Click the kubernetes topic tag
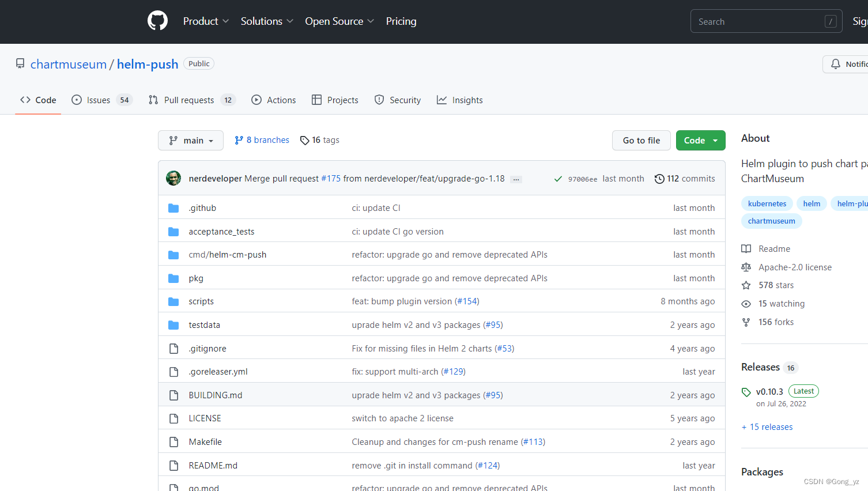Viewport: 868px width, 491px height. (767, 203)
